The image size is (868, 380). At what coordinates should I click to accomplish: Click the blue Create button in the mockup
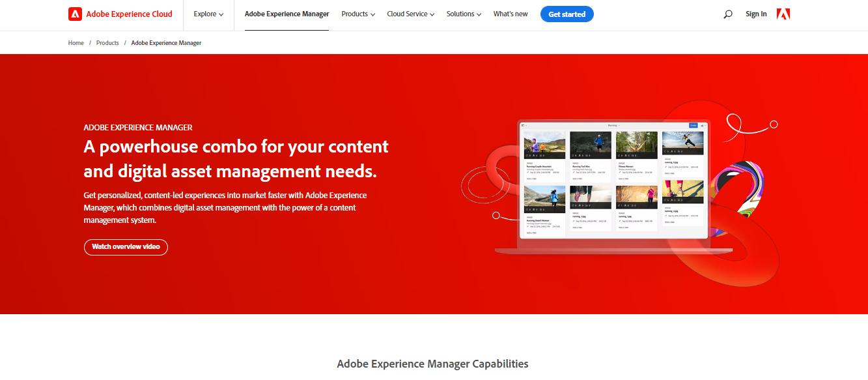[693, 125]
